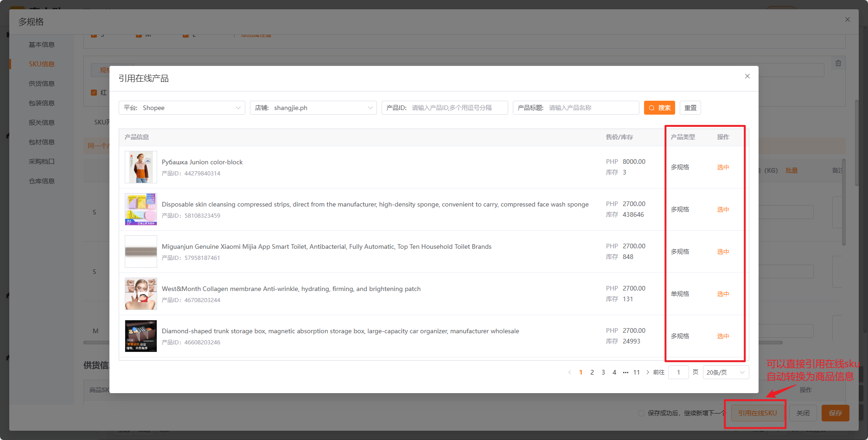Image resolution: width=868 pixels, height=440 pixels.
Task: Toggle the 红 color checkbox
Action: 94,92
